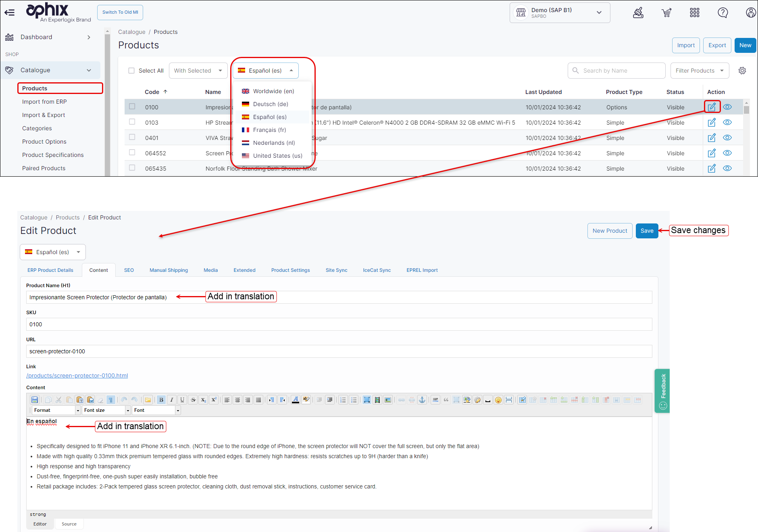Tick the Select All checkbox
The image size is (758, 532).
tap(131, 71)
